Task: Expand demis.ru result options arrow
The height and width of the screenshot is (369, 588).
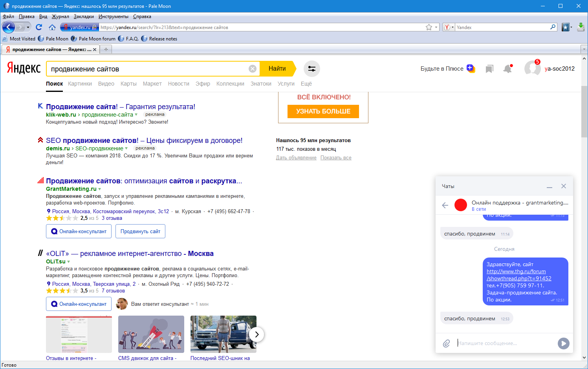Action: coord(126,148)
